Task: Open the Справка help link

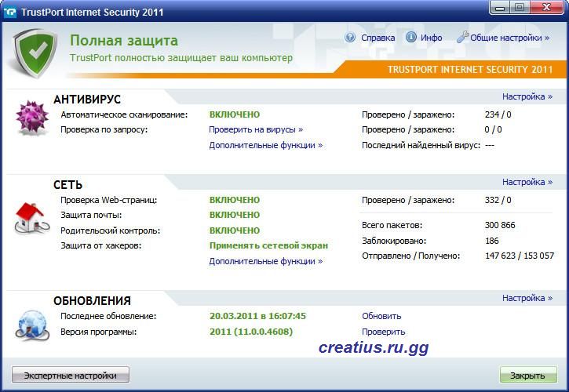Action: click(378, 38)
